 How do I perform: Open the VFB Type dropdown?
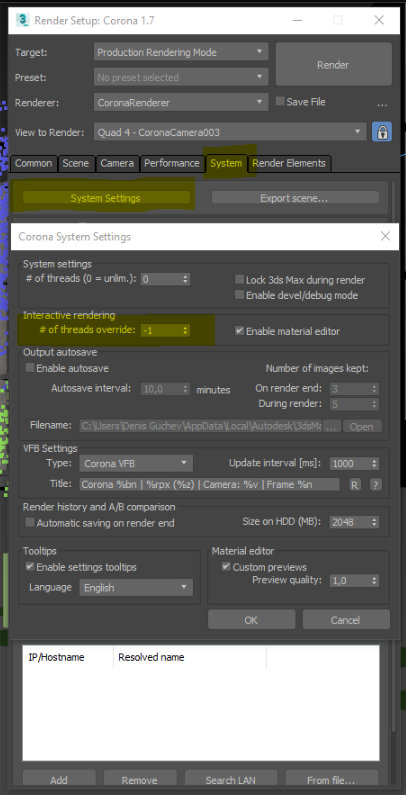(136, 463)
